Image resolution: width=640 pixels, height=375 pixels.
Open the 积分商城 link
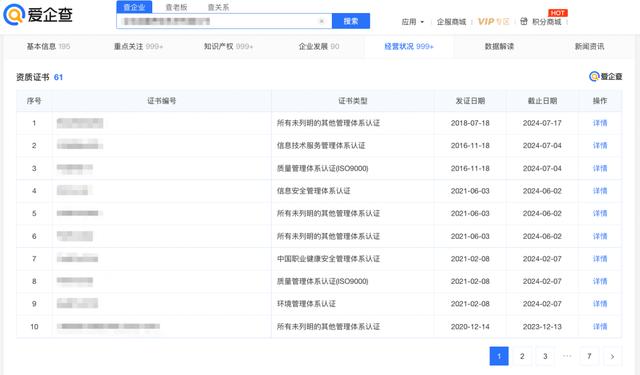[x=547, y=22]
